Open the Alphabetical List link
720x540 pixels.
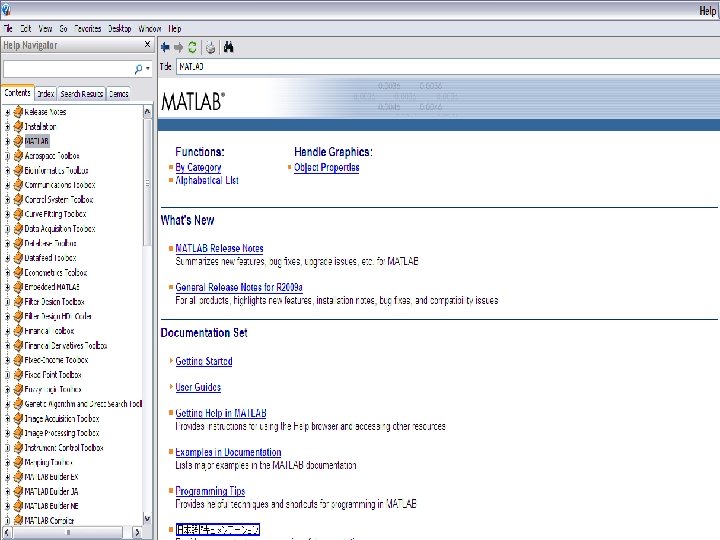coord(207,180)
